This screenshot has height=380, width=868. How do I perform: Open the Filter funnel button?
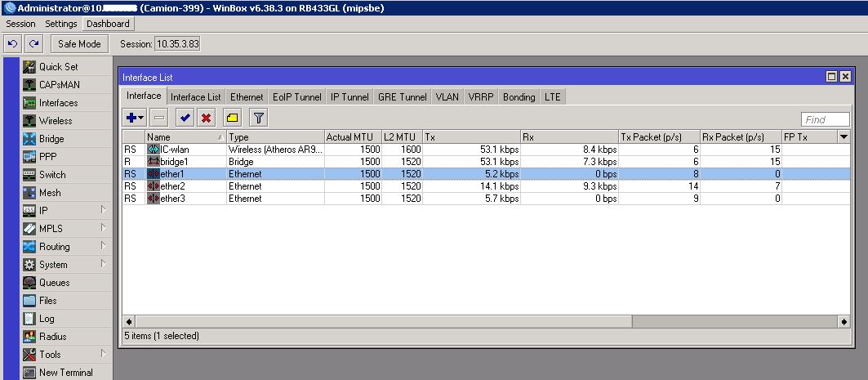(x=259, y=118)
